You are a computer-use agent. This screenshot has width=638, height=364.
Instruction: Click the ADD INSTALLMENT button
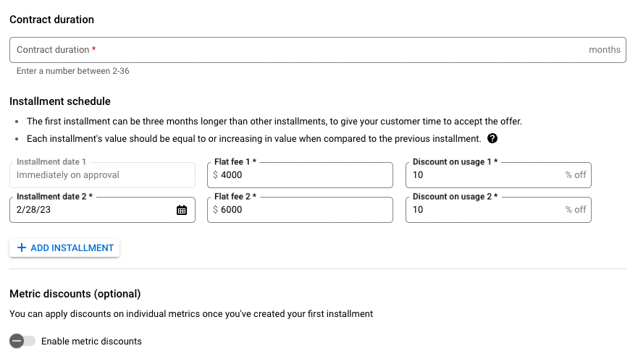pos(64,247)
